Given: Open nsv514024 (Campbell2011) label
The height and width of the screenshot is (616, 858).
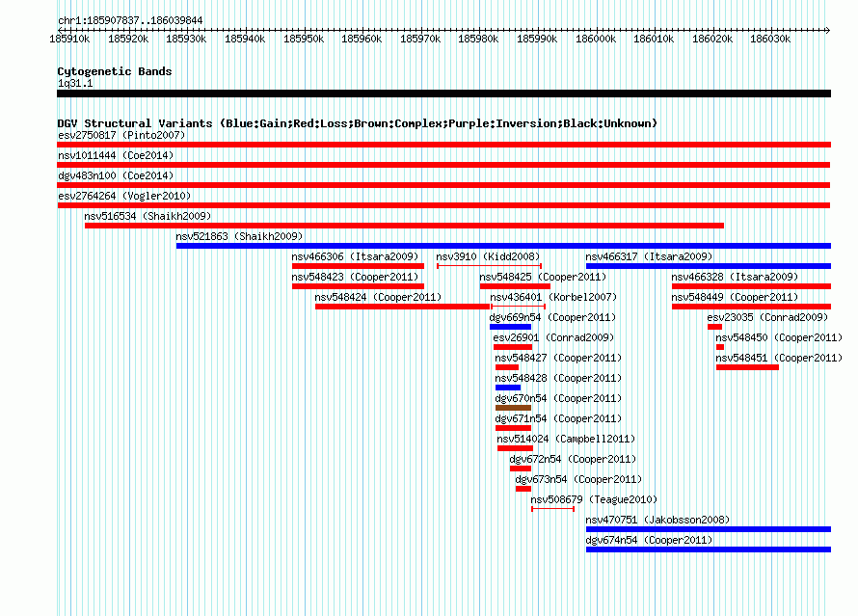Looking at the screenshot, I should 566,439.
